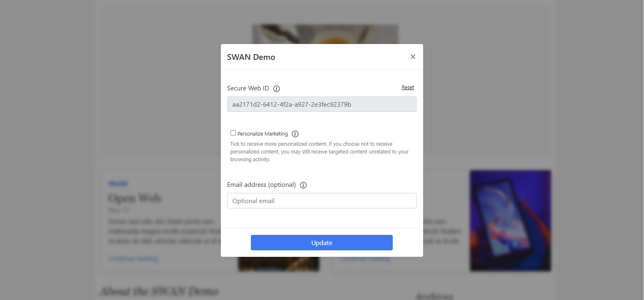Close the SWAN Demo dialog
The width and height of the screenshot is (644, 300).
point(413,57)
